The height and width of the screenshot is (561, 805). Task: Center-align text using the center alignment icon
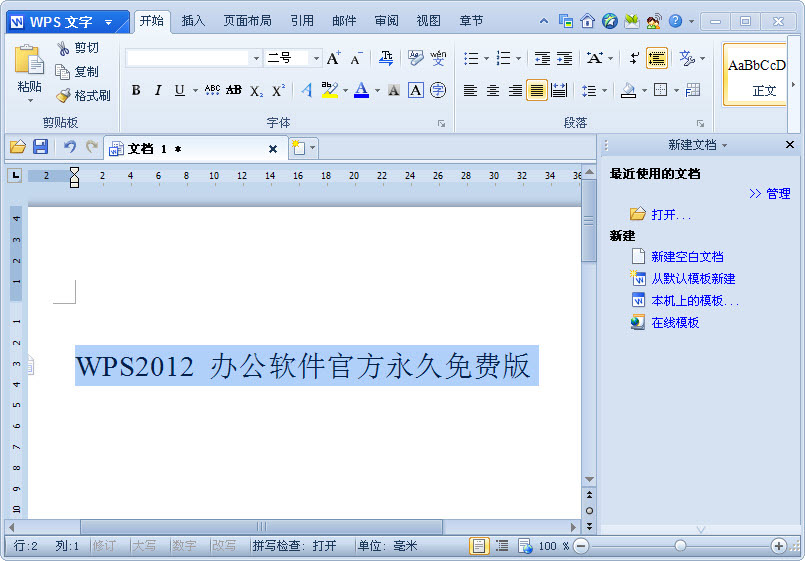coord(492,90)
